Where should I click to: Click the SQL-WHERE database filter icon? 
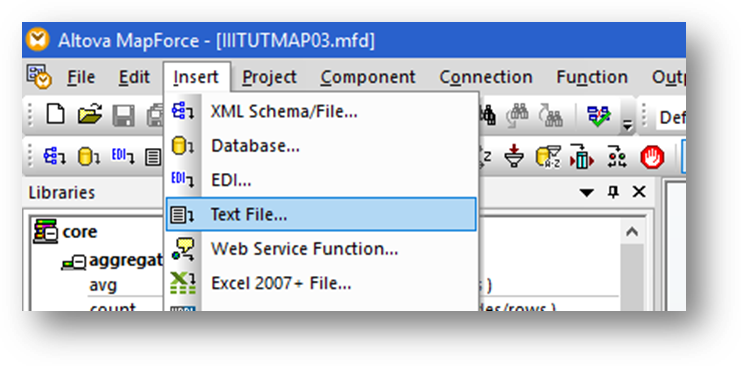(548, 157)
